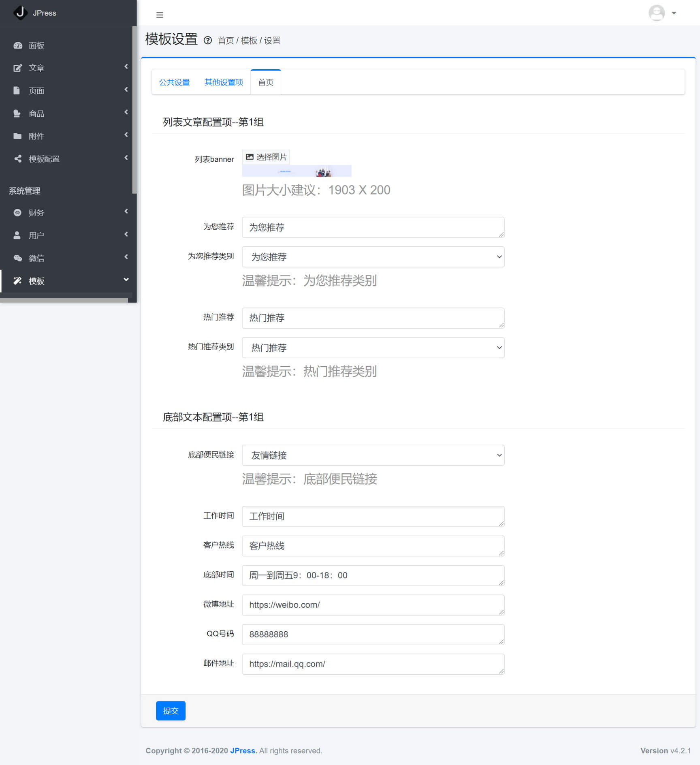Click the 工作时间 text field

click(x=373, y=516)
